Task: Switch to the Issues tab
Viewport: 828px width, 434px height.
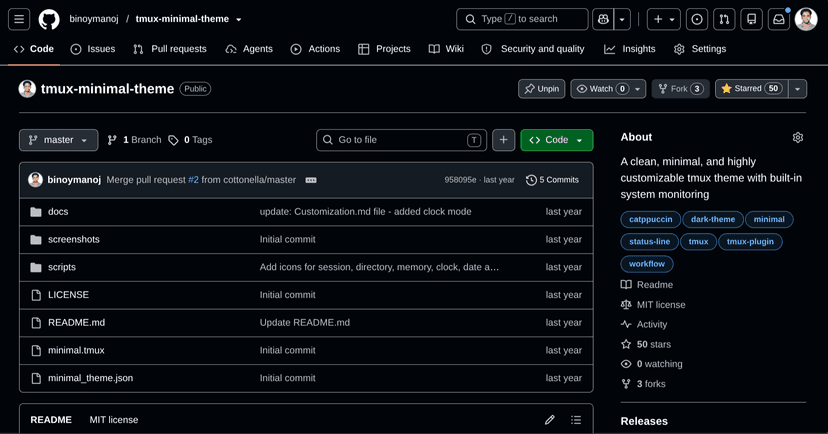Action: coord(93,49)
